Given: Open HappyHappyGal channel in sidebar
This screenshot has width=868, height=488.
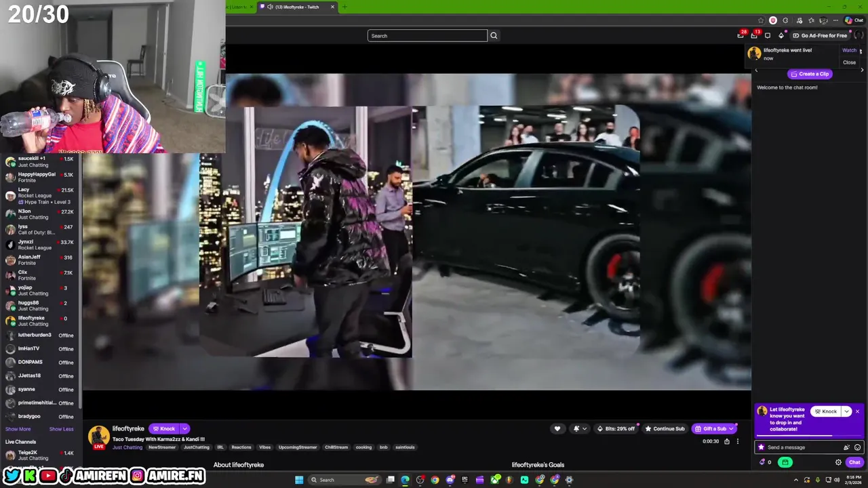Looking at the screenshot, I should (41, 178).
